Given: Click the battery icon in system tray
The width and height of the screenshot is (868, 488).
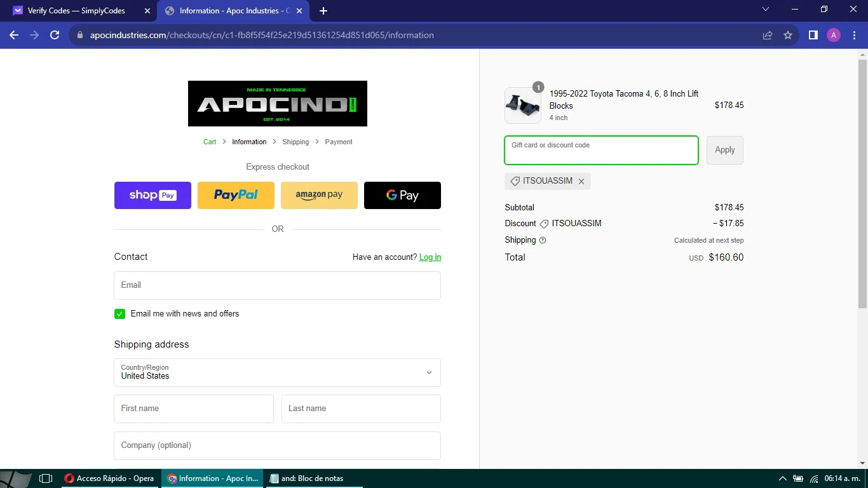Looking at the screenshot, I should coord(798,478).
